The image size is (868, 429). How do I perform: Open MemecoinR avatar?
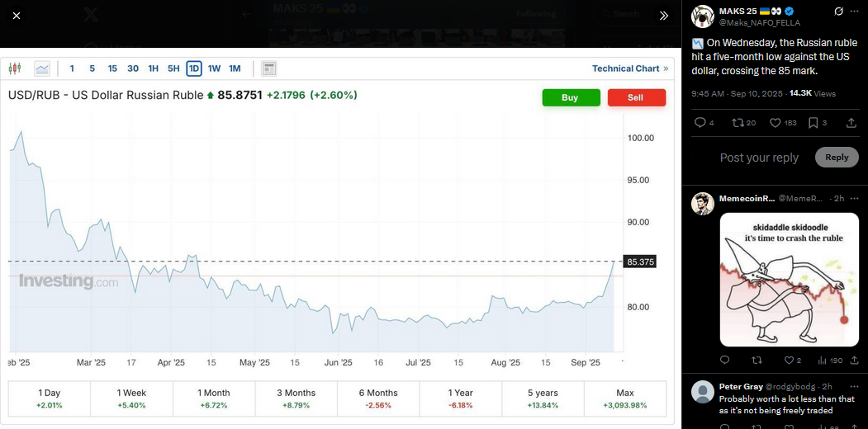(x=703, y=204)
